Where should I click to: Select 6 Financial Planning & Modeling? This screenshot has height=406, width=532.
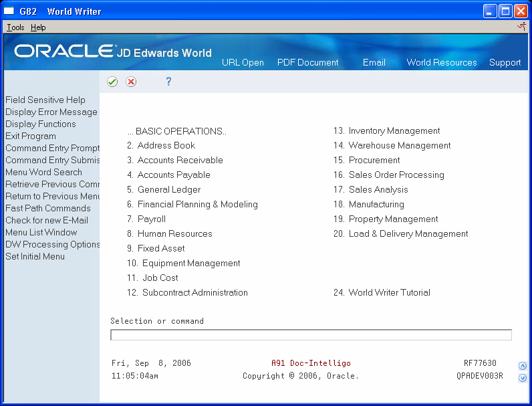point(192,205)
